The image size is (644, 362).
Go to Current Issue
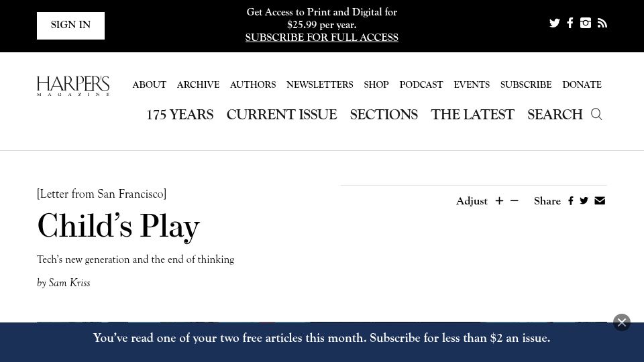click(282, 115)
